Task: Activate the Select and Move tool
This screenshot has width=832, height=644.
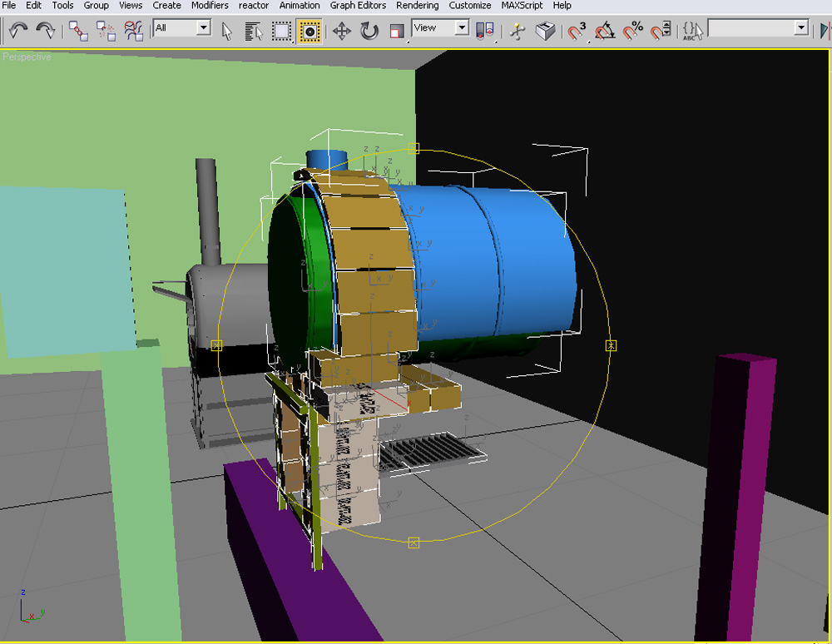Action: click(342, 31)
